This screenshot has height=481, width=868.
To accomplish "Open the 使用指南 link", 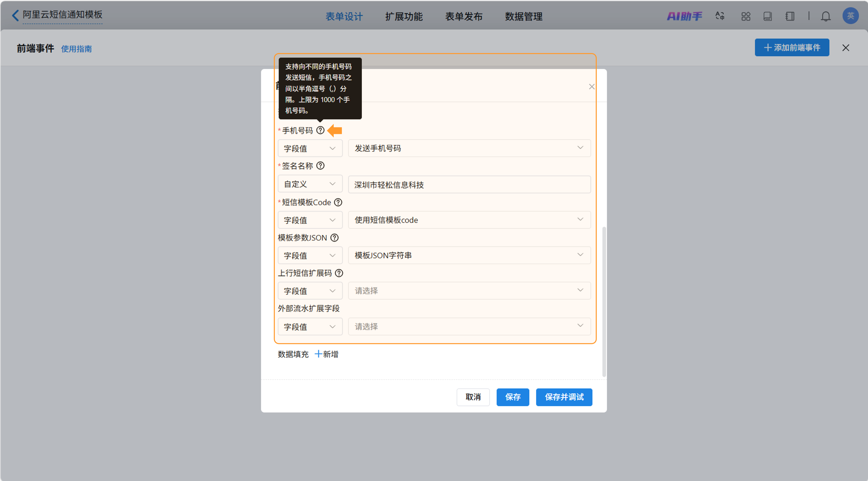I will [77, 49].
